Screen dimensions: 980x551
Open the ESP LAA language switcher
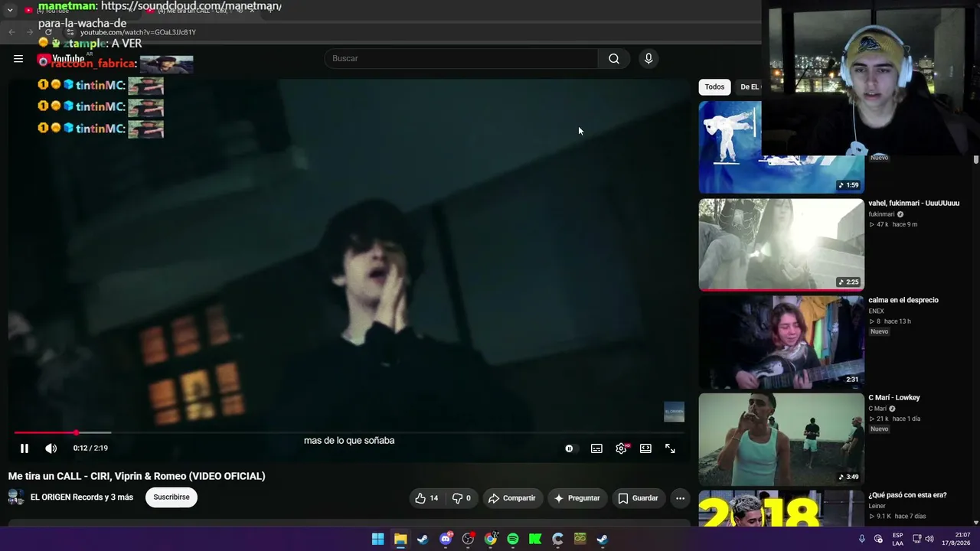coord(897,540)
